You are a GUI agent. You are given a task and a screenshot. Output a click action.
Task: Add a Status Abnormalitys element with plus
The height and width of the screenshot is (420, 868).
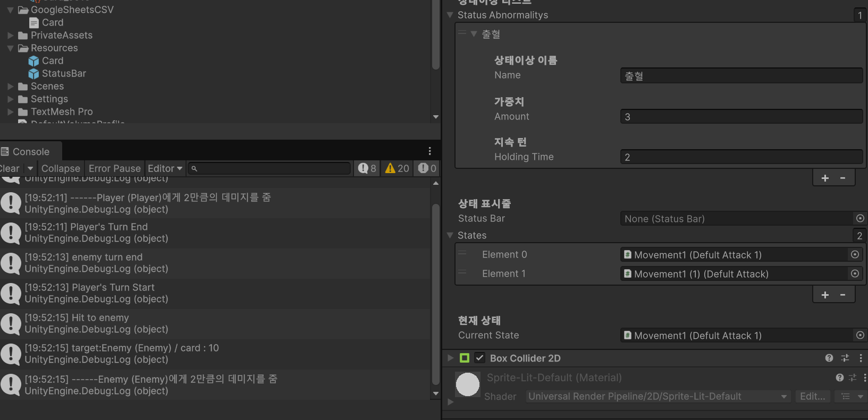825,178
